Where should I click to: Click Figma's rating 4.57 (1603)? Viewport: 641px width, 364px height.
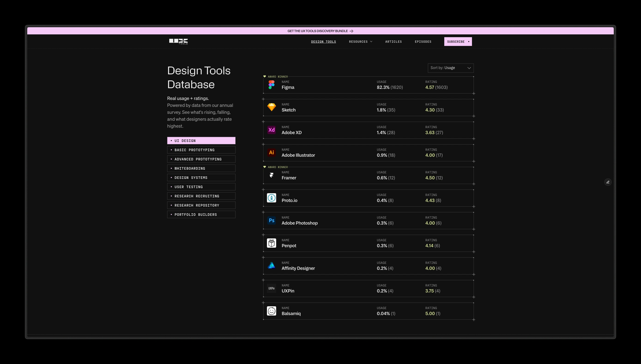coord(436,87)
